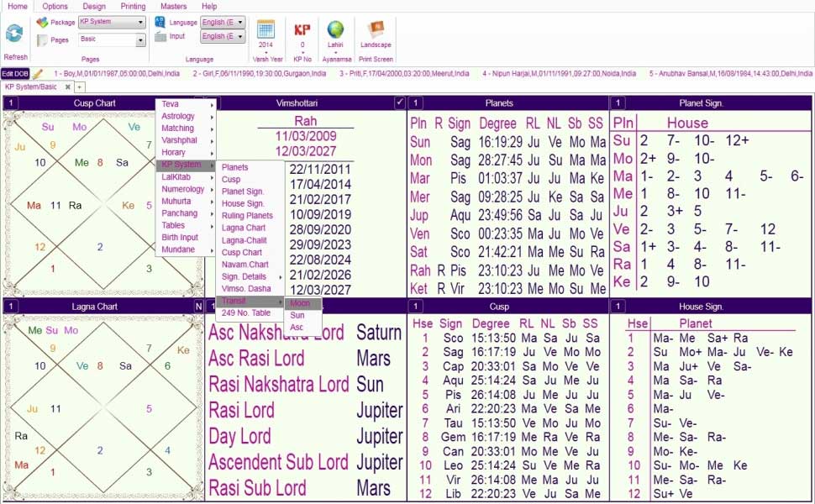Select Moon from the Transit submenu
The width and height of the screenshot is (815, 504).
(300, 303)
